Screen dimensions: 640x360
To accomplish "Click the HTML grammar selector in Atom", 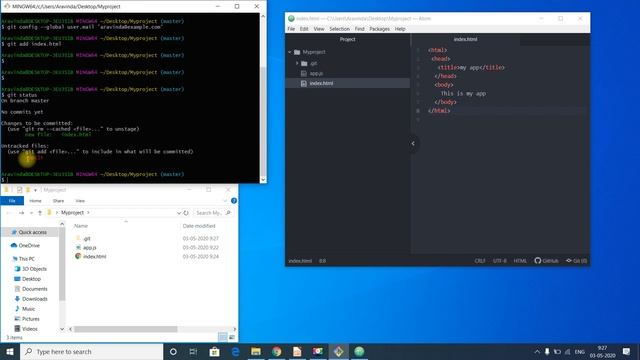I will 520,261.
